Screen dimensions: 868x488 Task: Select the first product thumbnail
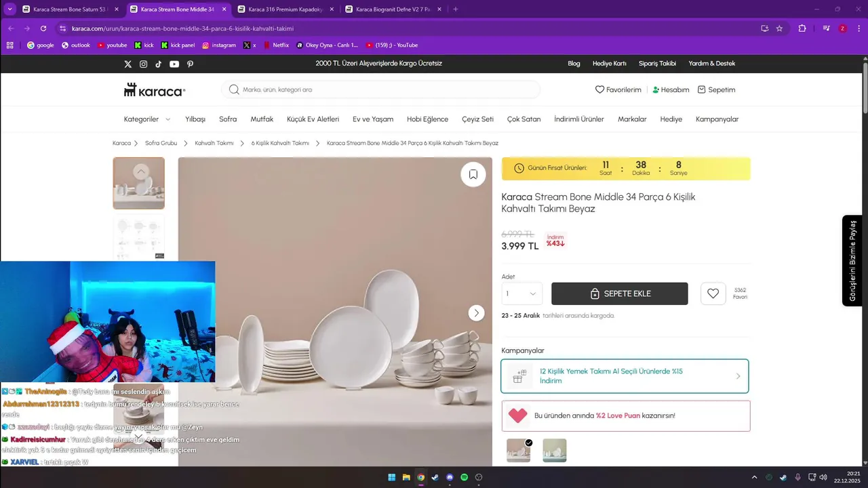(x=138, y=183)
